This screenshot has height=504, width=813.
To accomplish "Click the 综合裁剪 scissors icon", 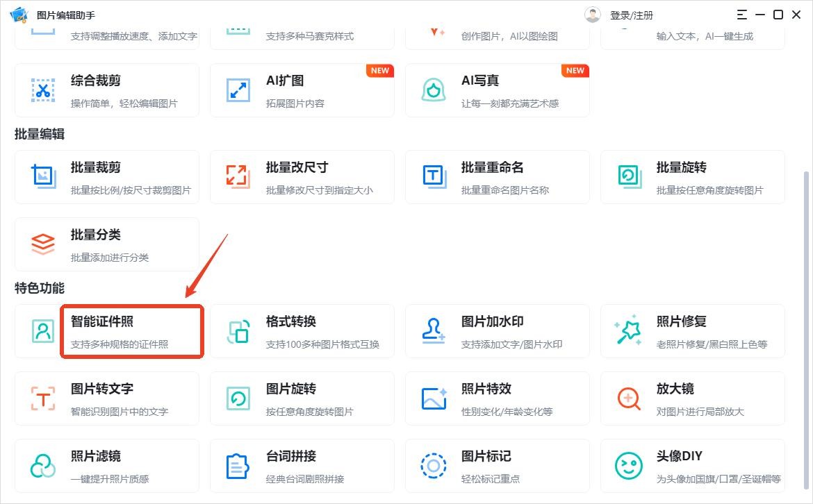I will [x=43, y=90].
